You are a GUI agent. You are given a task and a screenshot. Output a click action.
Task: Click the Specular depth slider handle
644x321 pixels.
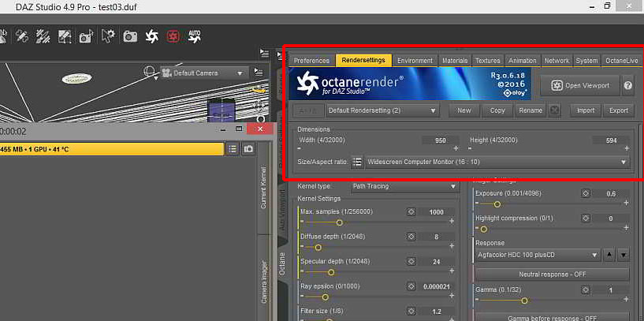[x=331, y=272]
